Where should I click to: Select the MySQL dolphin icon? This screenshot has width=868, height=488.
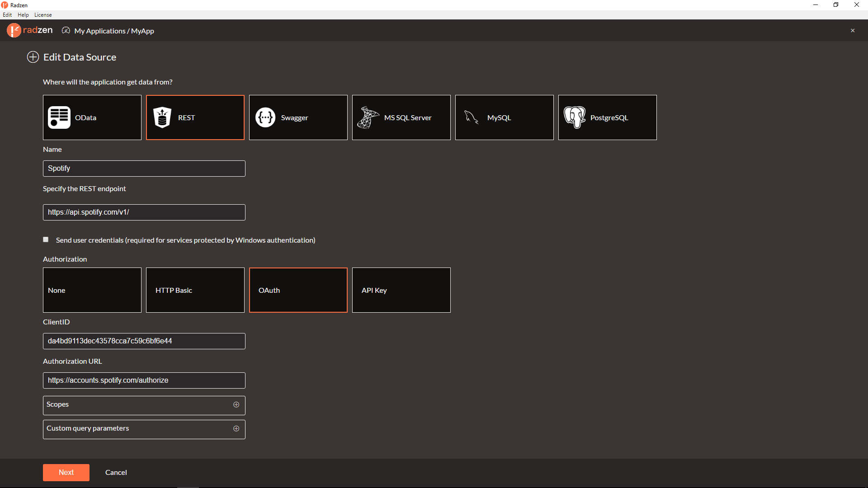[x=472, y=117]
